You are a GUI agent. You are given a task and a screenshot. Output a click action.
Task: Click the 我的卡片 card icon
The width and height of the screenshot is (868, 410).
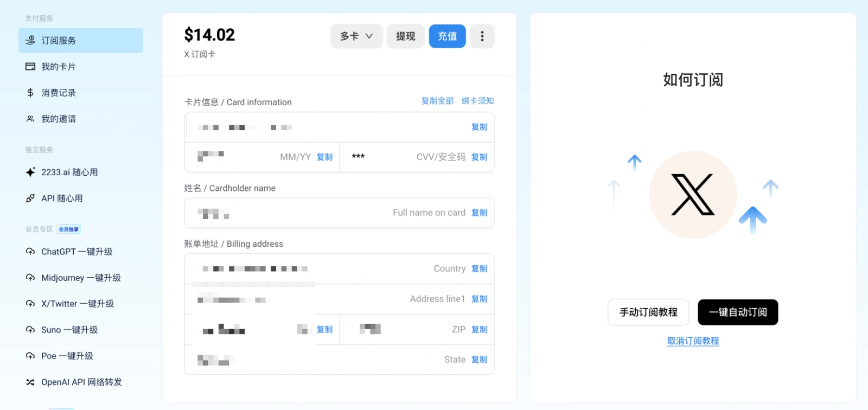click(x=30, y=67)
